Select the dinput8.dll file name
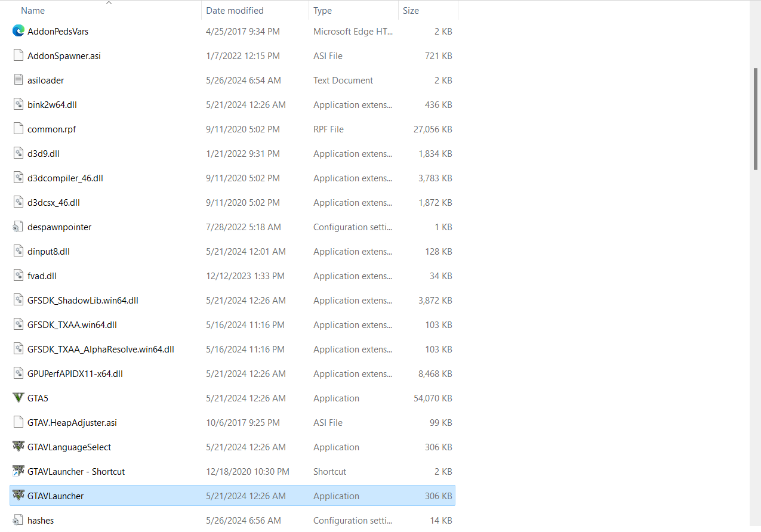 [x=48, y=251]
